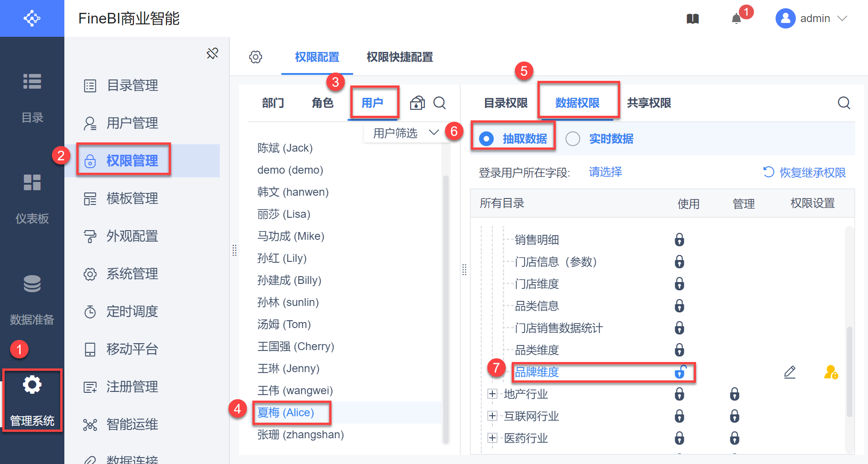Click the search icon in user panel
868x464 pixels.
[440, 103]
